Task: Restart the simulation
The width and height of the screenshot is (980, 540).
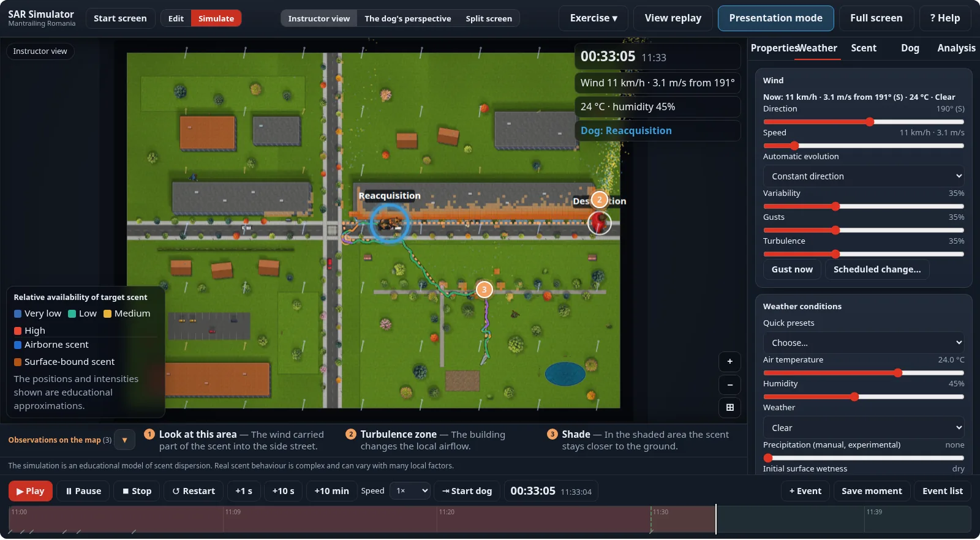Action: [x=194, y=491]
